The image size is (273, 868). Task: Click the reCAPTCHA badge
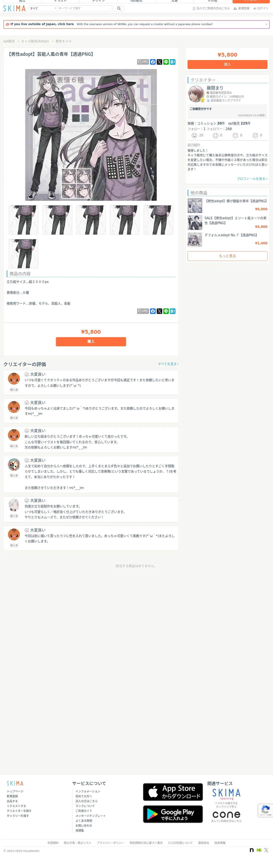265,810
